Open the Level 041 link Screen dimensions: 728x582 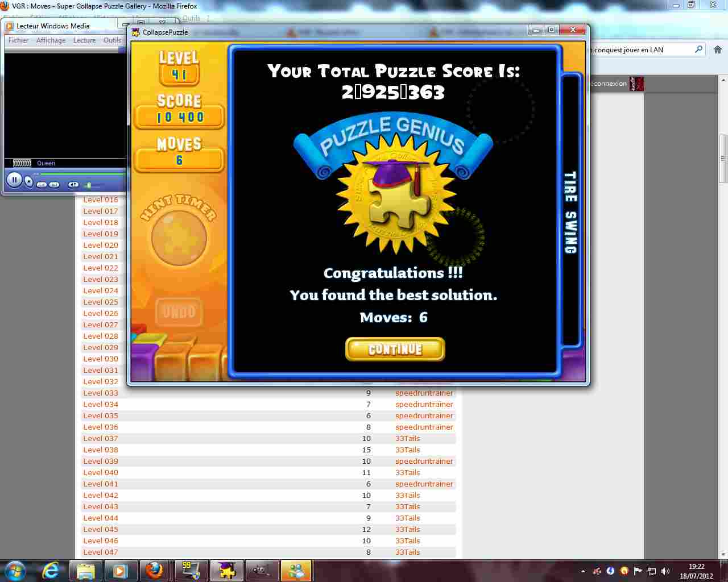[x=101, y=484]
